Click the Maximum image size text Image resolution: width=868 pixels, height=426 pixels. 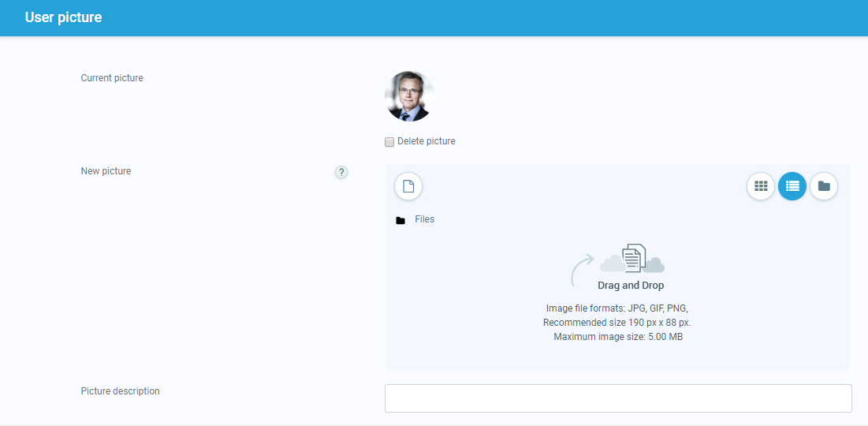(618, 337)
